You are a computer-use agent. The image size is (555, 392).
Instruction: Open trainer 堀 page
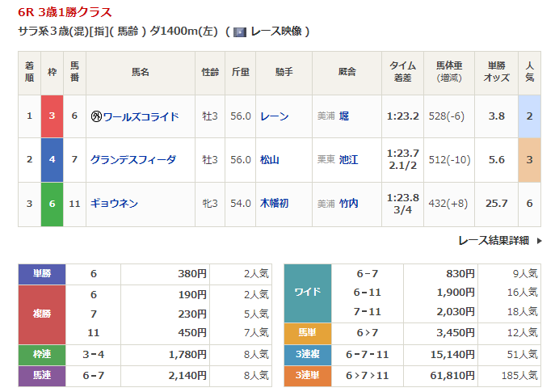pos(344,116)
